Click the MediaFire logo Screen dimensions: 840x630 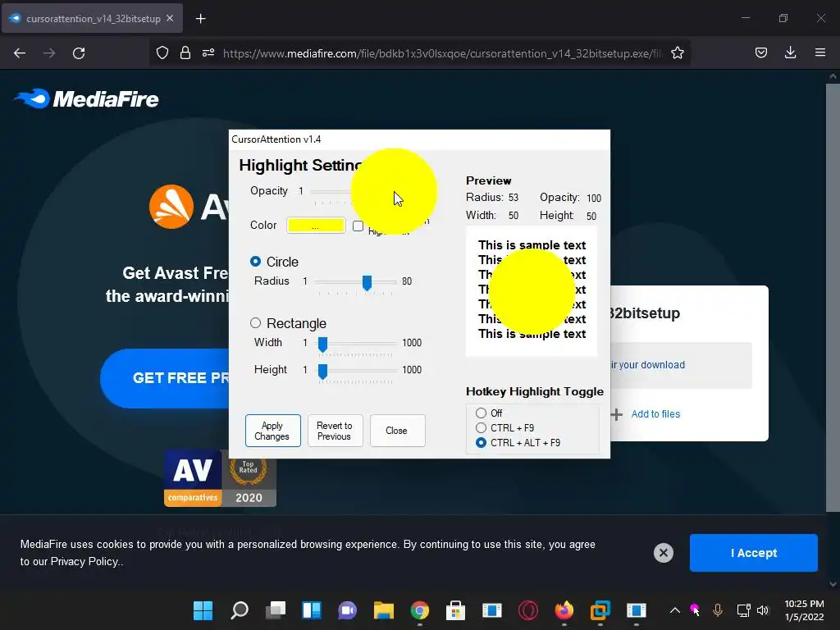coord(86,98)
